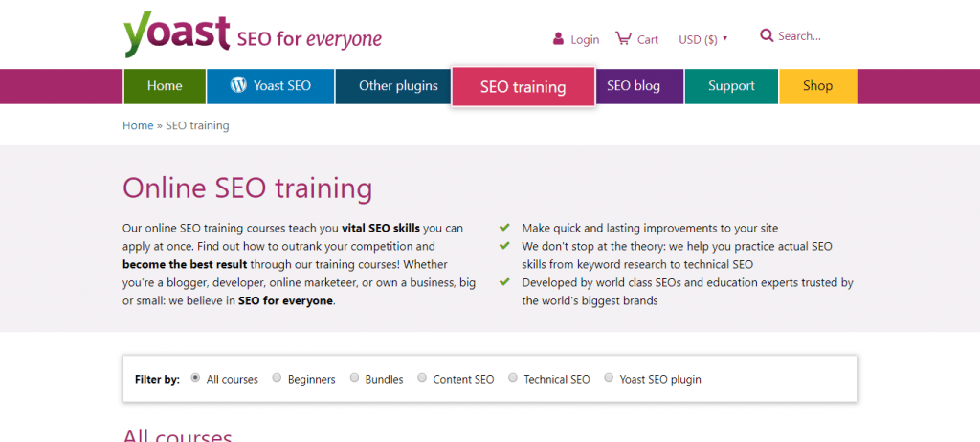Image resolution: width=980 pixels, height=442 pixels.
Task: Click the Online SEO training heading
Action: click(248, 188)
